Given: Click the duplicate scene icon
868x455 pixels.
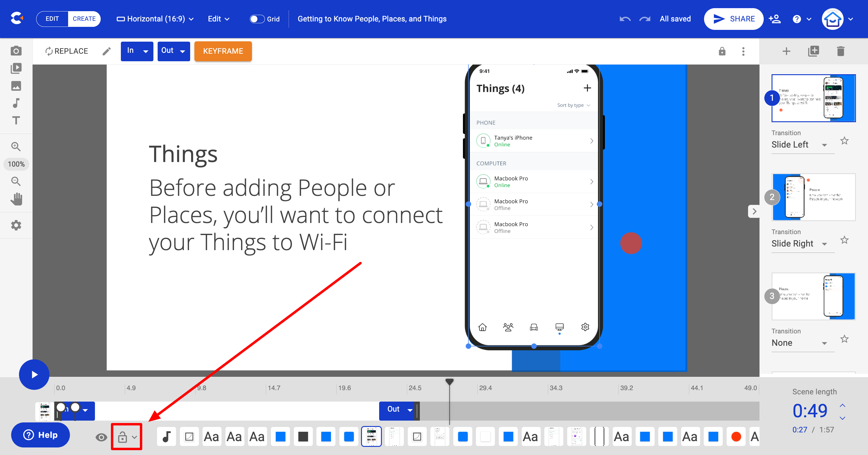Looking at the screenshot, I should click(x=813, y=51).
